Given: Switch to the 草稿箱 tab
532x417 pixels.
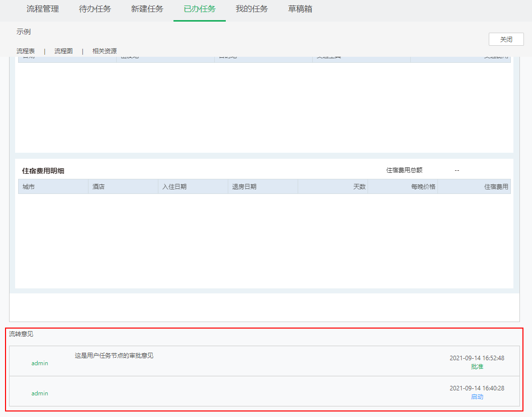Looking at the screenshot, I should coord(300,9).
